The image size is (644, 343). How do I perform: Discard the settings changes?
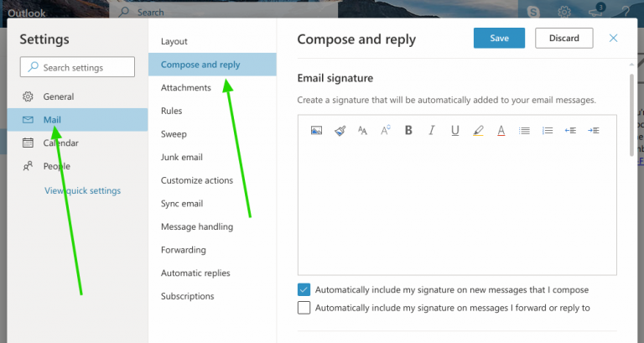pos(563,39)
